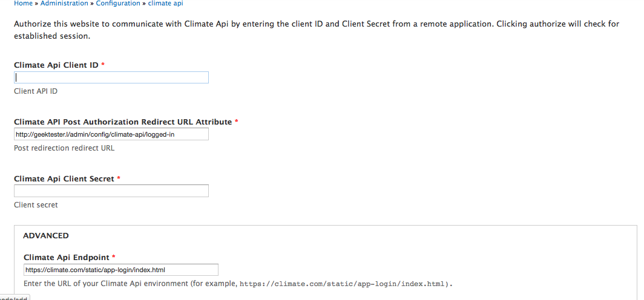Click the Post Authorization Redirect URL field
644x300 pixels.
pyautogui.click(x=111, y=134)
